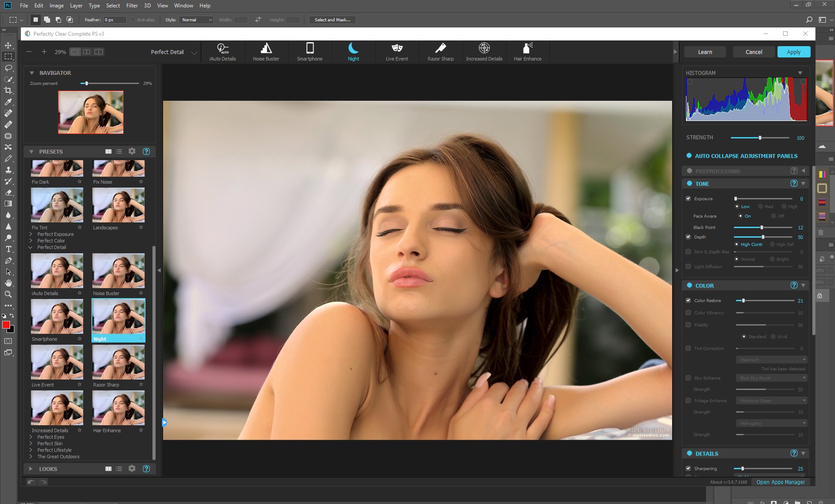The width and height of the screenshot is (835, 504).
Task: Open the Perfect Detail preset dropdown
Action: [194, 52]
